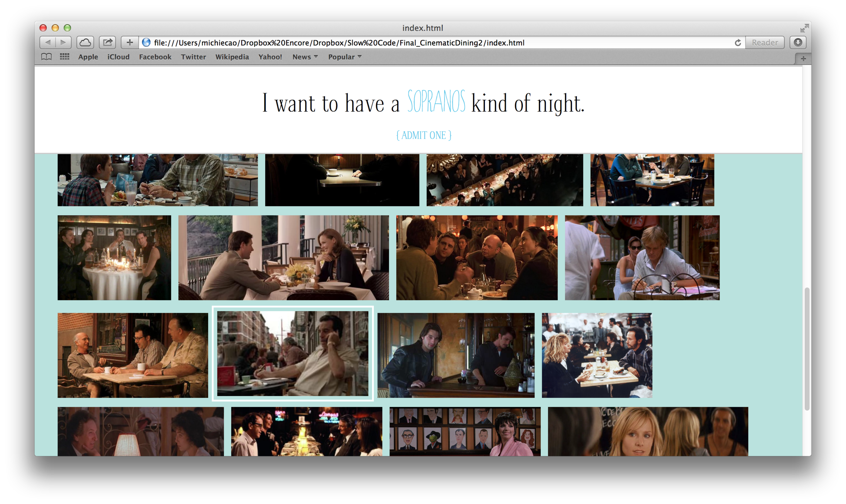The height and width of the screenshot is (504, 846).
Task: Select the thumbnail with table lamp and couple
Action: [141, 431]
